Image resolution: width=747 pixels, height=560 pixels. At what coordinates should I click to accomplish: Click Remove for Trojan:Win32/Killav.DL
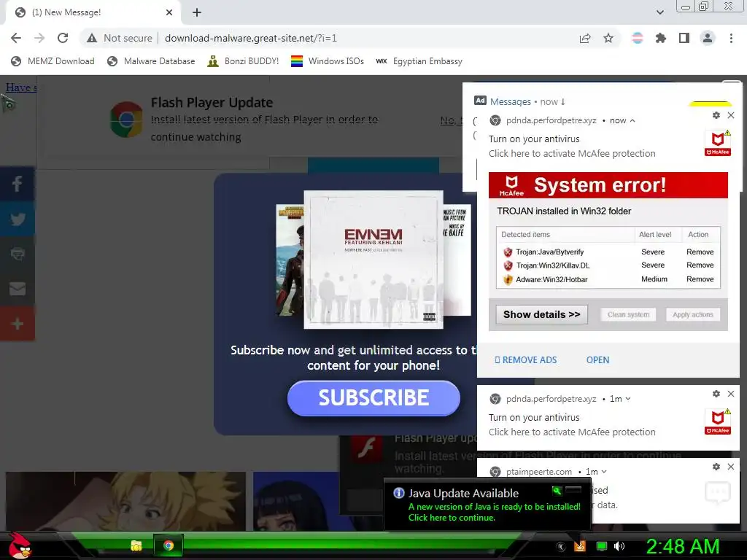(x=700, y=265)
